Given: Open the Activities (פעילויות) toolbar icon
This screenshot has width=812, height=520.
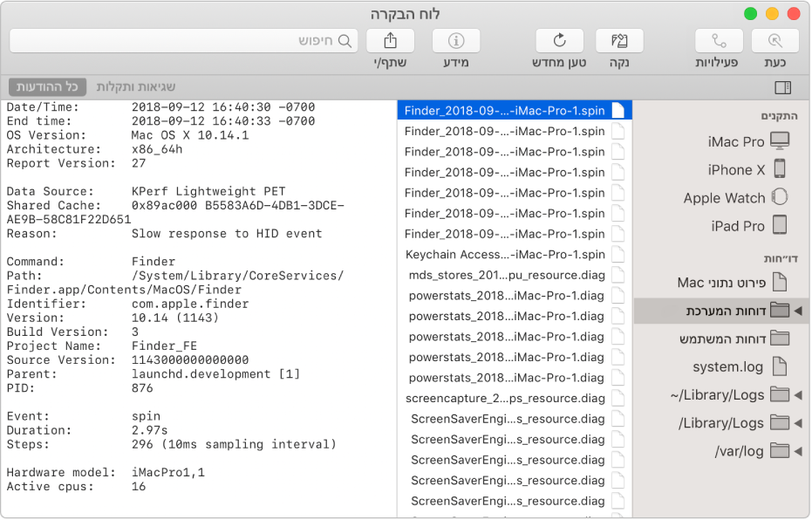Looking at the screenshot, I should tap(719, 41).
